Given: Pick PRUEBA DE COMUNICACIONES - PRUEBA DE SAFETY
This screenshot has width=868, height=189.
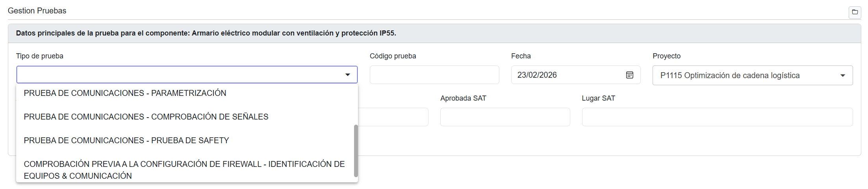Looking at the screenshot, I should tap(126, 140).
